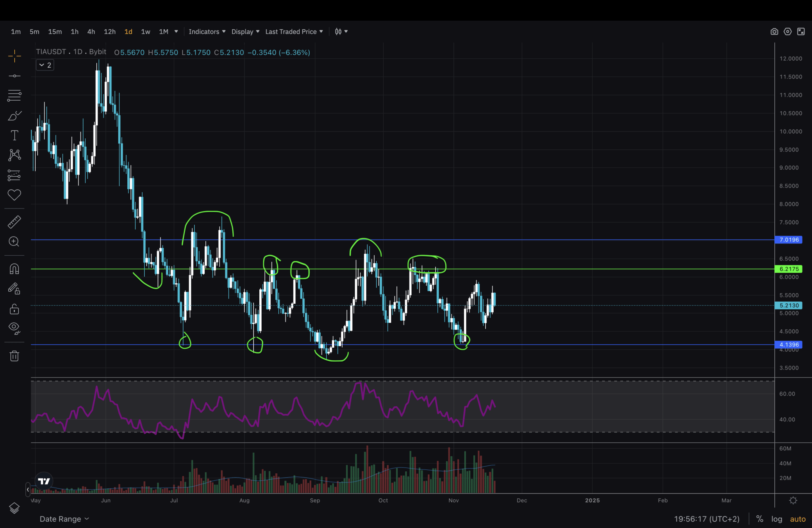Select the 7.0196 blue price label
Viewport: 812px width, 528px height.
789,240
